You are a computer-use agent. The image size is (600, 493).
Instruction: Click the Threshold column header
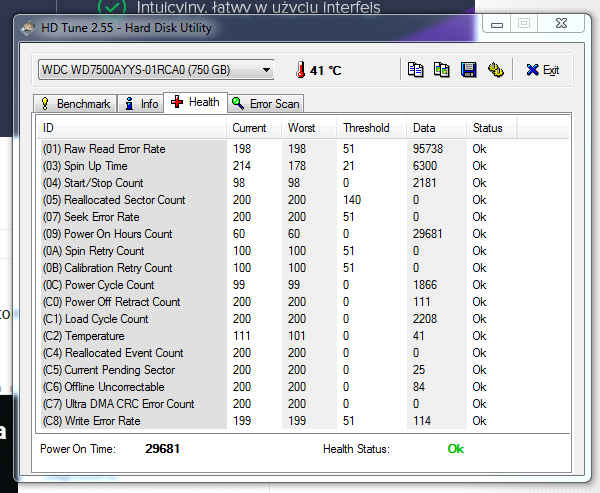click(x=365, y=128)
